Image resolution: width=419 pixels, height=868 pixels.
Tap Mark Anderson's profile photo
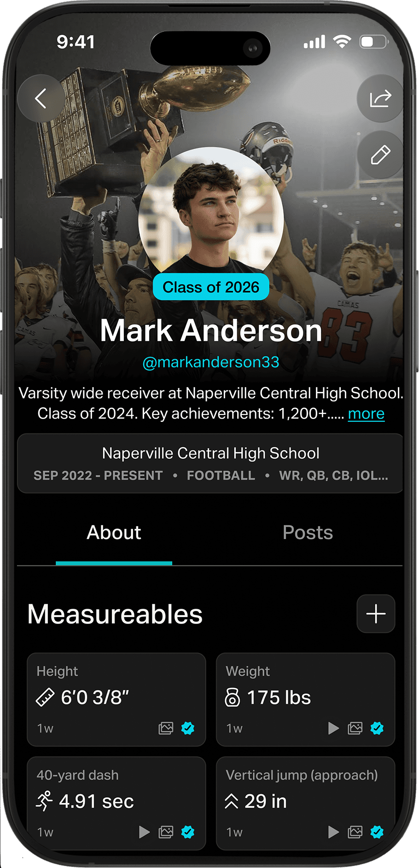point(211,212)
